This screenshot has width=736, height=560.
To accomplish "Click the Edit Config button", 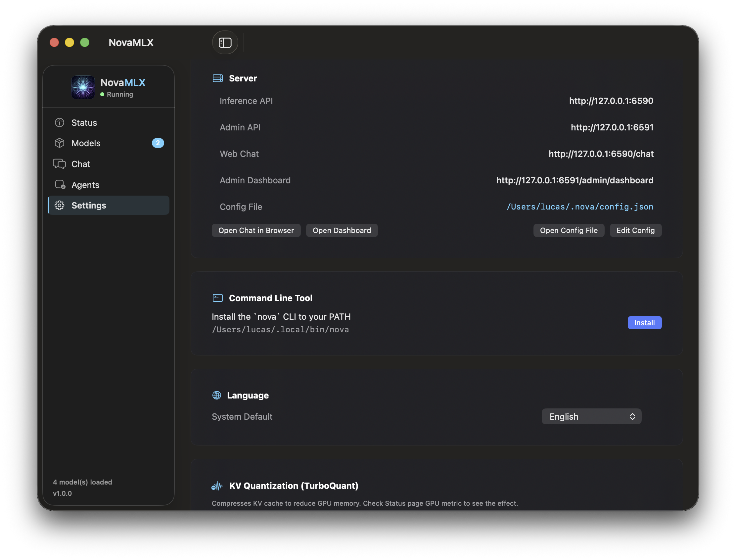I will tap(635, 230).
